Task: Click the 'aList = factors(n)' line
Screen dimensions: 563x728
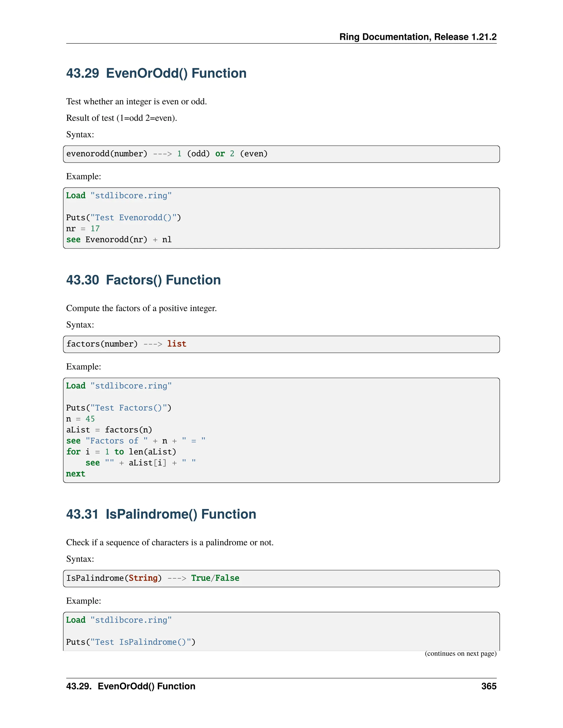Action: 109,430
